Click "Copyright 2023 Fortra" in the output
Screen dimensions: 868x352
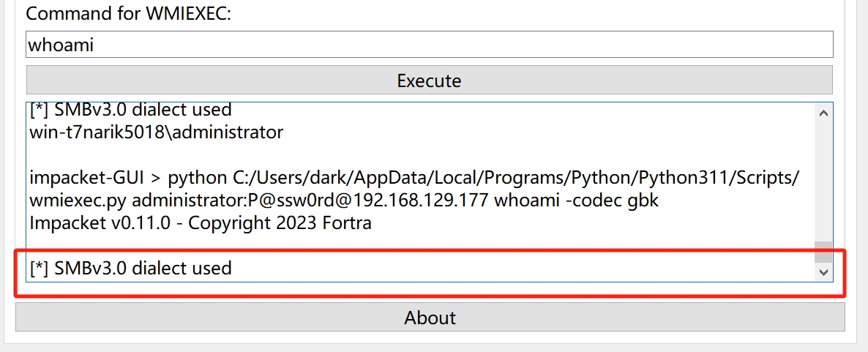pyautogui.click(x=280, y=223)
